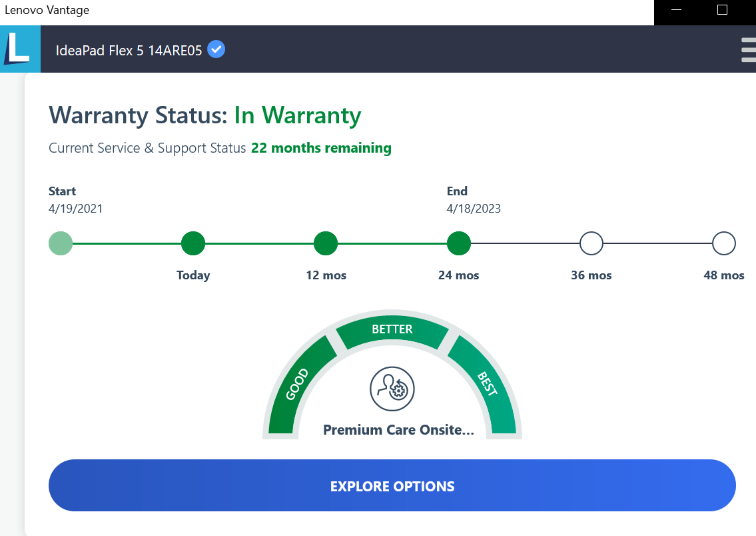
Task: Click the warranty start timeline dot
Action: (61, 243)
